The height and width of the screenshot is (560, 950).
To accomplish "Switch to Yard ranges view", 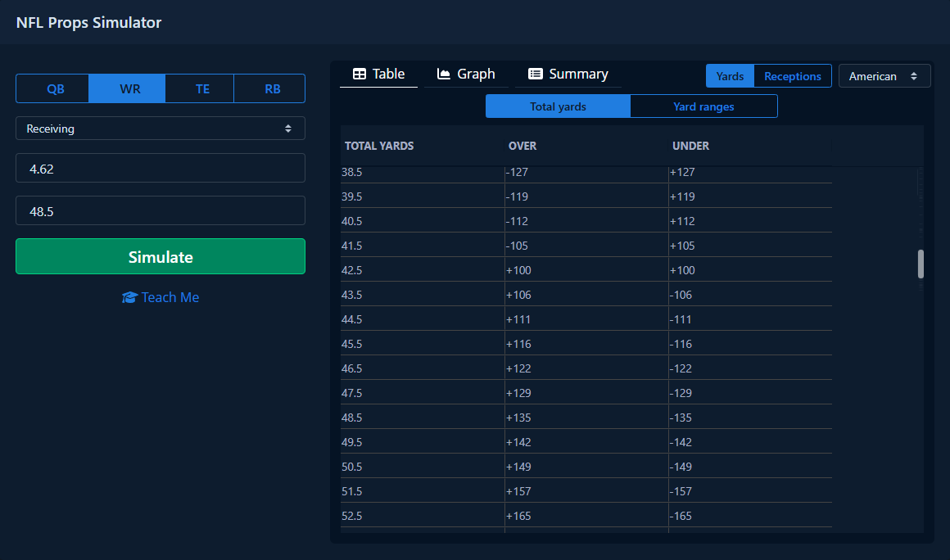I will (703, 106).
